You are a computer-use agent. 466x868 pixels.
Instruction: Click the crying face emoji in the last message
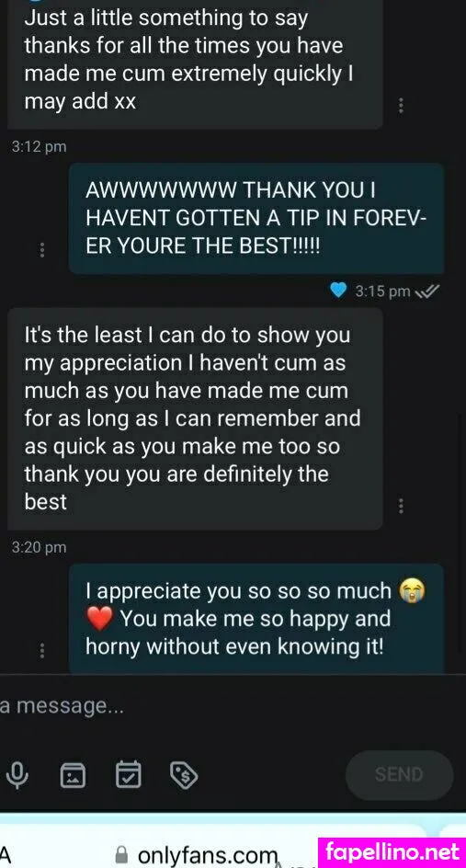point(413,591)
